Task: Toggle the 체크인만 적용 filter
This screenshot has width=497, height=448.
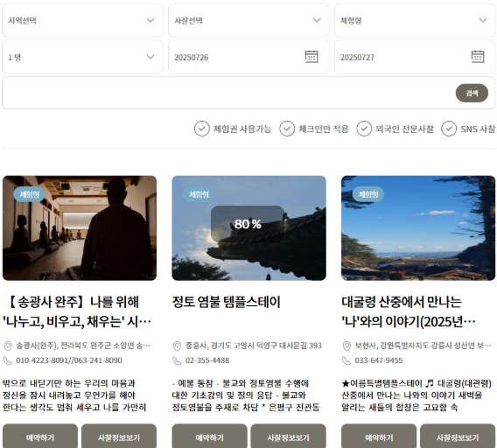Action: click(x=314, y=129)
